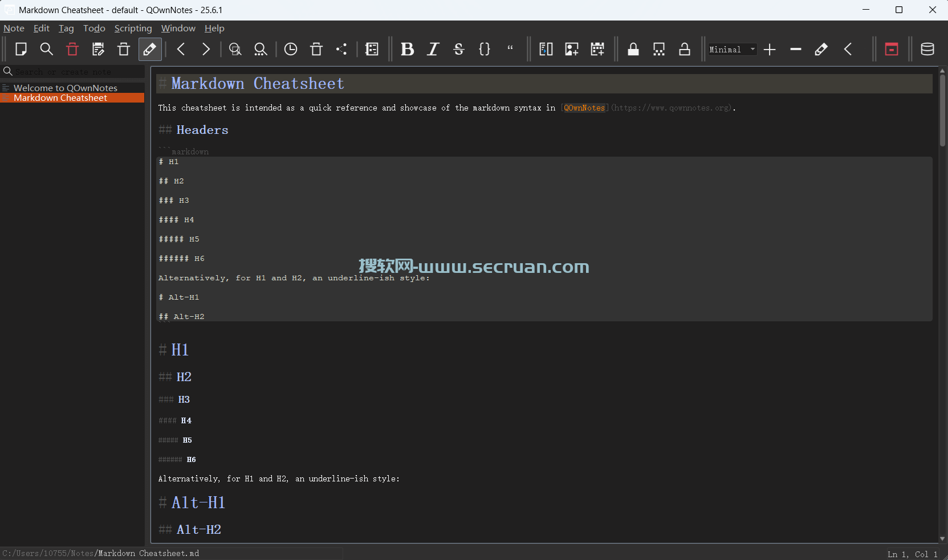The height and width of the screenshot is (560, 948).
Task: Open the find text in note icon
Action: pos(235,50)
